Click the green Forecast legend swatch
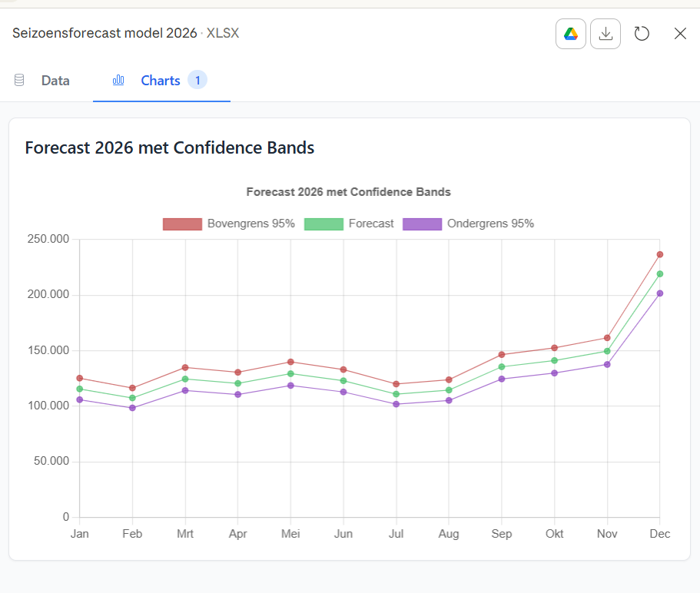700x593 pixels. pyautogui.click(x=323, y=224)
